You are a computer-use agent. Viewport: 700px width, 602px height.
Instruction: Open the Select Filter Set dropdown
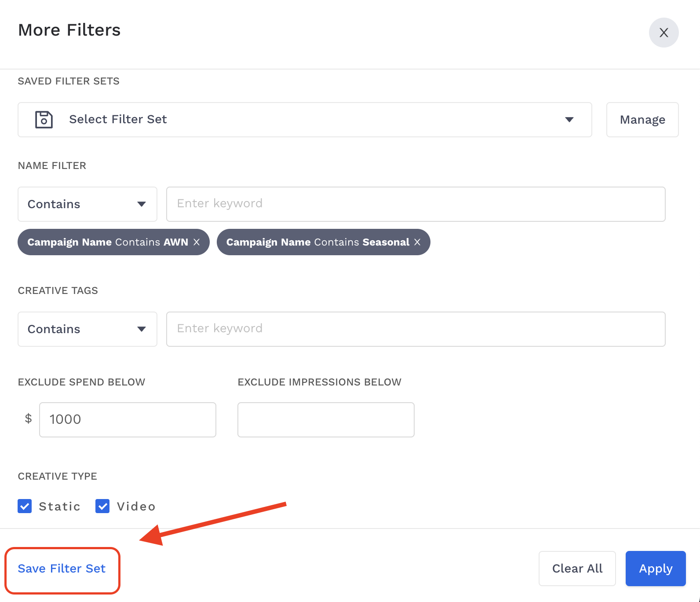coord(304,120)
